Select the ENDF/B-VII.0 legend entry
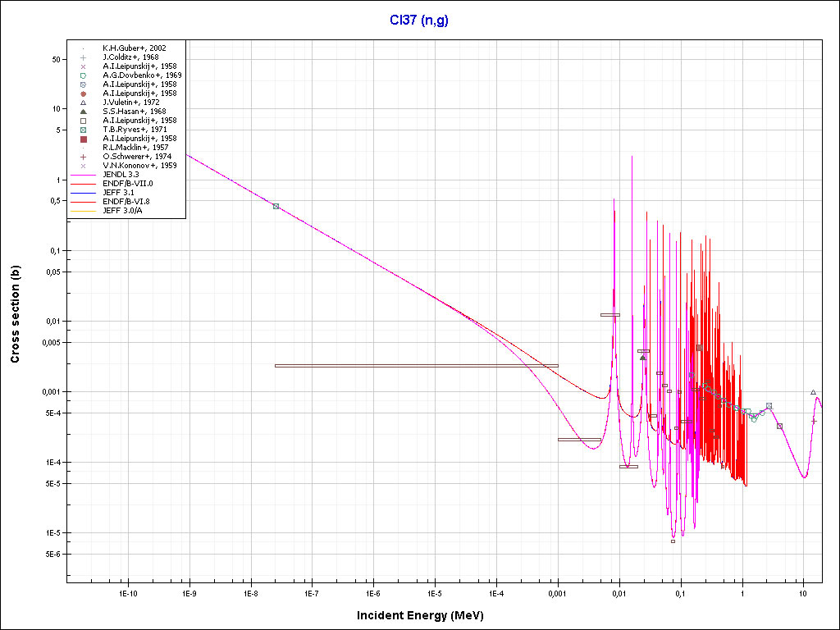Viewport: 840px width, 630px height. pyautogui.click(x=130, y=184)
